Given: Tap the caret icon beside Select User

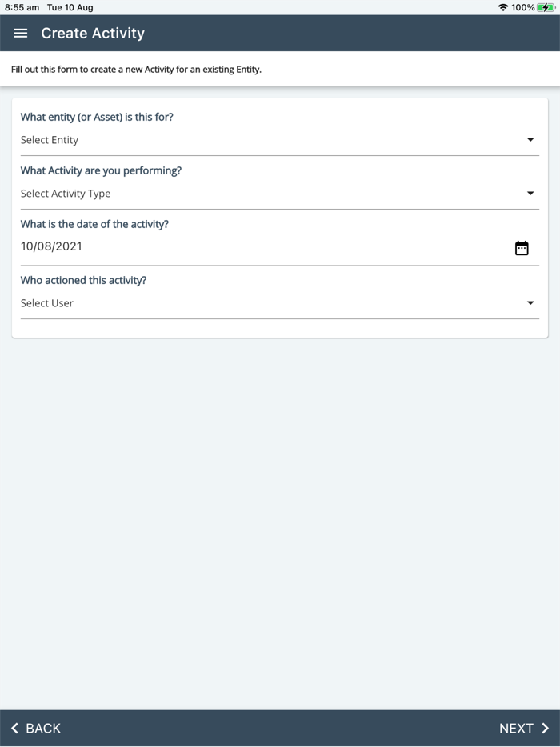Looking at the screenshot, I should (x=530, y=302).
